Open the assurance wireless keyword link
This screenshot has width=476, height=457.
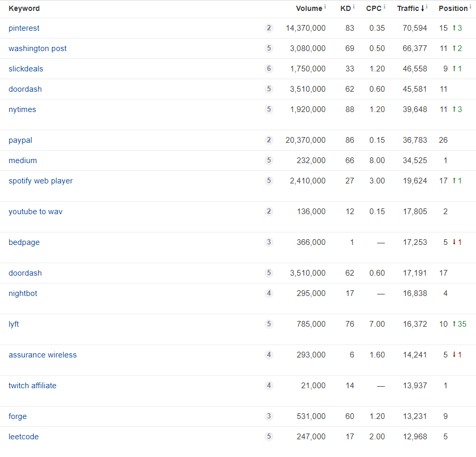tap(43, 355)
